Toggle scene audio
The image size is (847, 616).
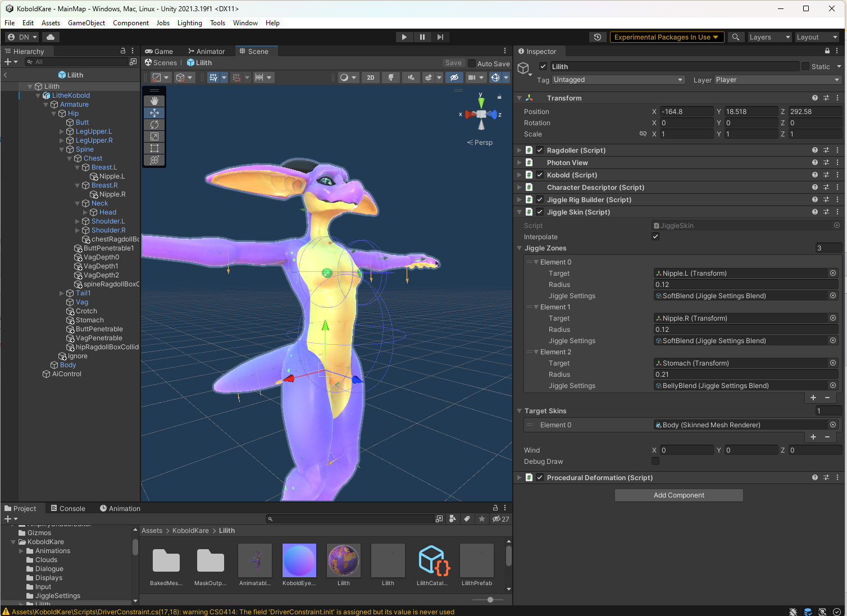[x=411, y=77]
